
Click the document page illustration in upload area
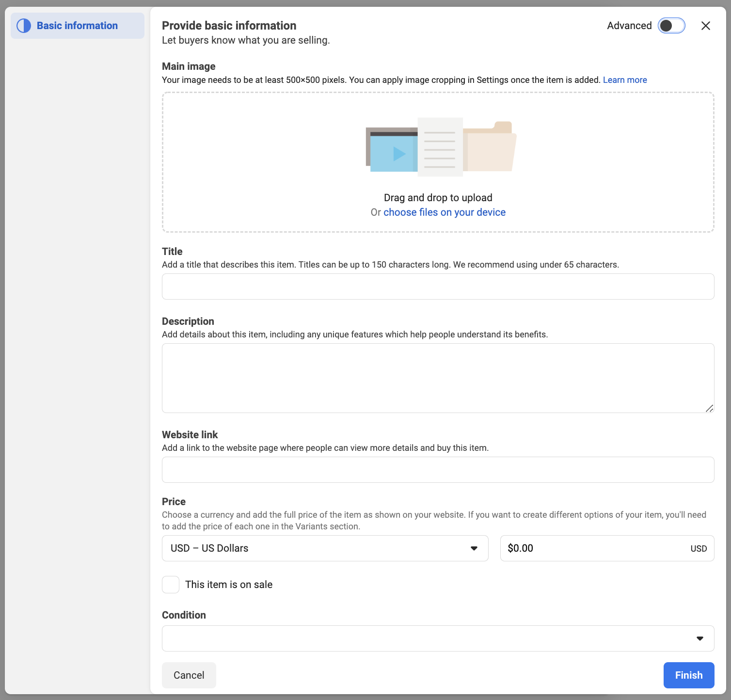click(440, 147)
